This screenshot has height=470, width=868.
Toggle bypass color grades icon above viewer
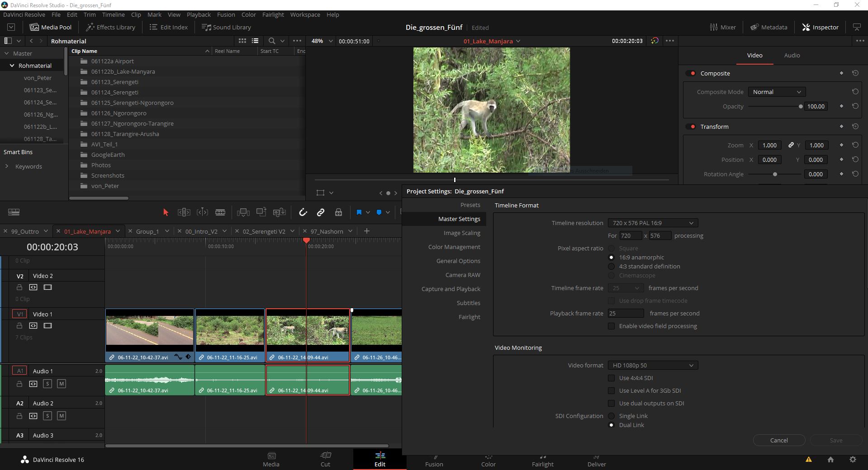pyautogui.click(x=655, y=41)
